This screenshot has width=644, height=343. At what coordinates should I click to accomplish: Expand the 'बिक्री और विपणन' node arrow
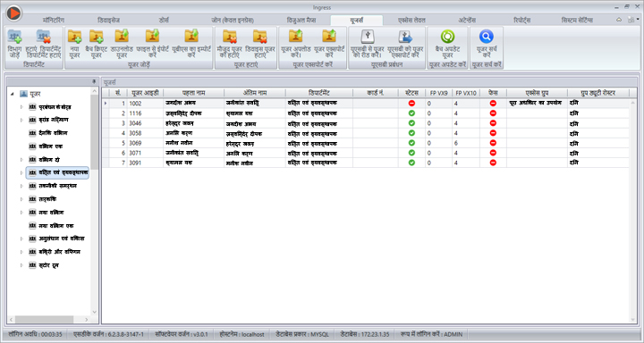click(x=21, y=252)
